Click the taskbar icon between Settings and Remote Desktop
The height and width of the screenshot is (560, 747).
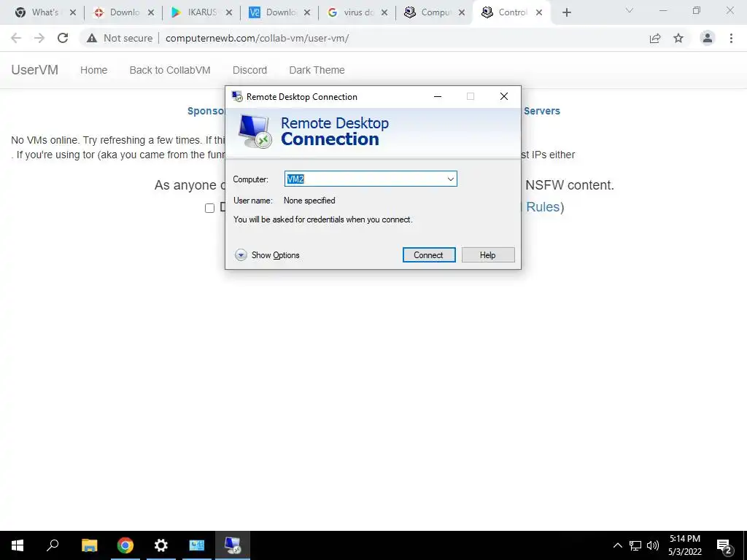pos(197,545)
